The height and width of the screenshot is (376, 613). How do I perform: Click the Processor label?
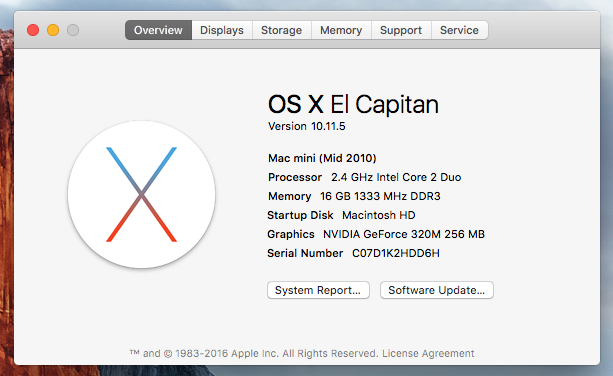295,177
